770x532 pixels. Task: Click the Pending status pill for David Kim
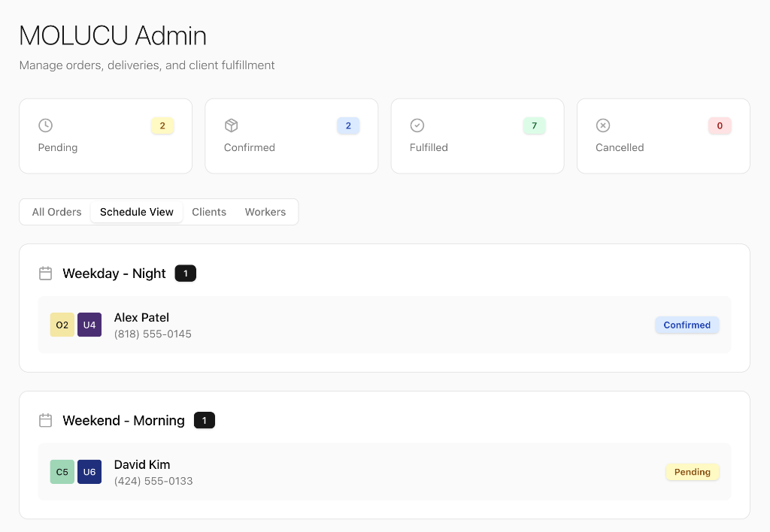pyautogui.click(x=693, y=472)
